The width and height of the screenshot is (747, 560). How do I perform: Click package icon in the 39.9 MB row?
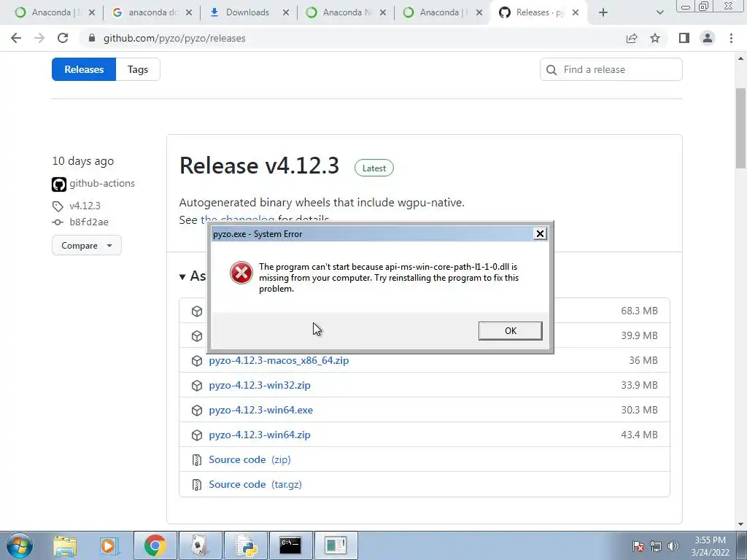(x=197, y=336)
